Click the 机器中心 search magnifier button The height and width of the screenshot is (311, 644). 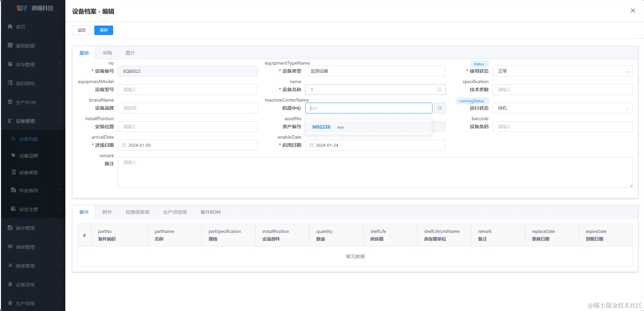(x=440, y=108)
